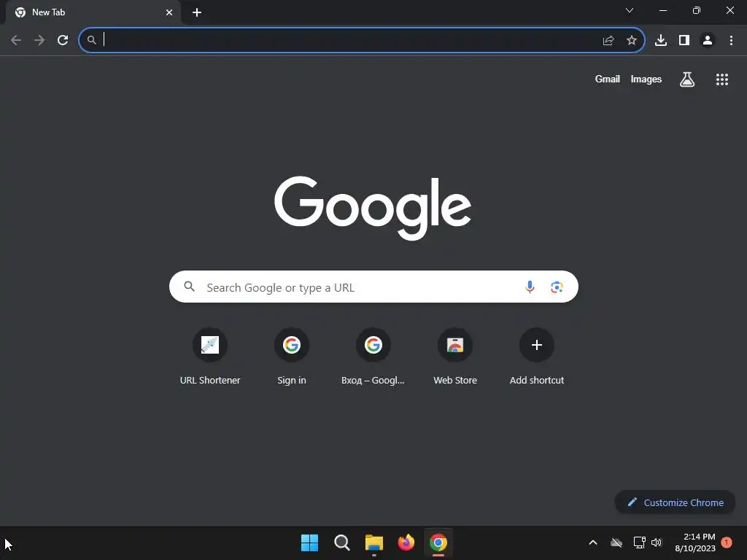Image resolution: width=747 pixels, height=560 pixels.
Task: Open File Explorer from taskbar
Action: pos(374,542)
